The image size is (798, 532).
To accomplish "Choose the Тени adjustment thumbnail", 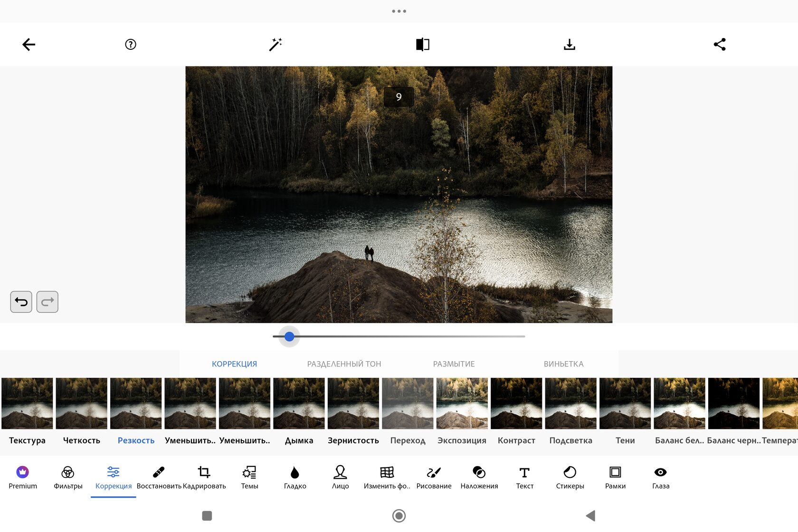I will pos(625,403).
